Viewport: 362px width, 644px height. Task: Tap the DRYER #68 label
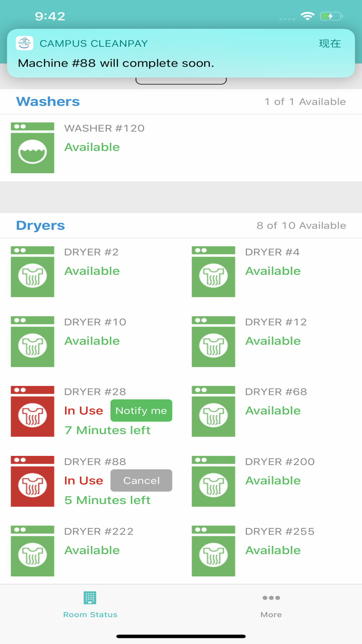[x=276, y=392]
